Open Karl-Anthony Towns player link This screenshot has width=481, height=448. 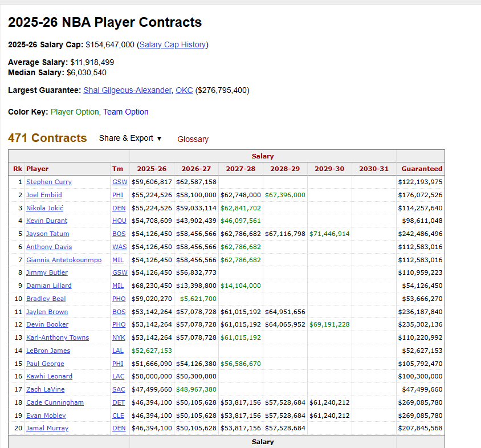58,337
